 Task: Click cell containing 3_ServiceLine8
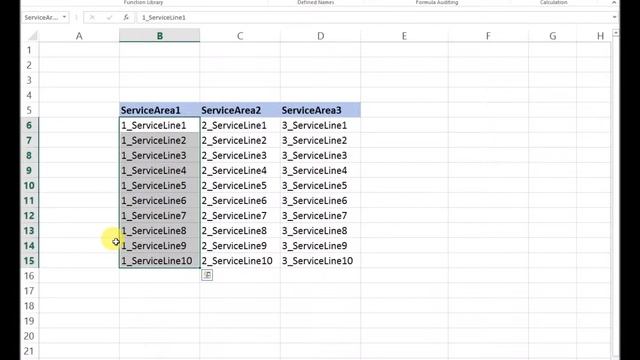point(320,231)
